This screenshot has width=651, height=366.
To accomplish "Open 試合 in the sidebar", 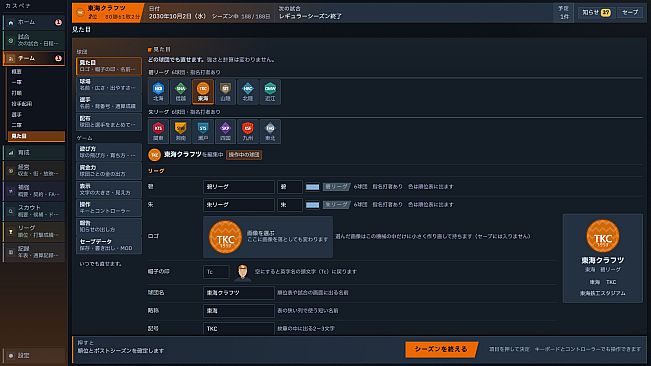I will [34, 40].
